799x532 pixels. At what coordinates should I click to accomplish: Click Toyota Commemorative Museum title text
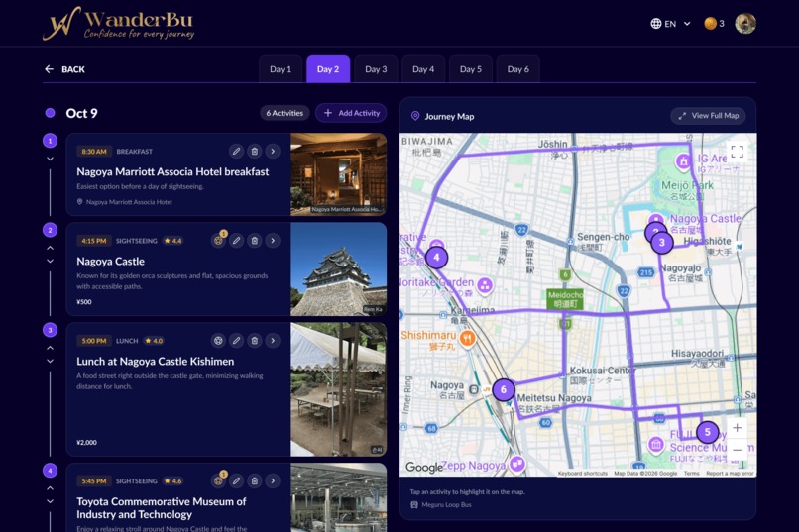click(161, 508)
